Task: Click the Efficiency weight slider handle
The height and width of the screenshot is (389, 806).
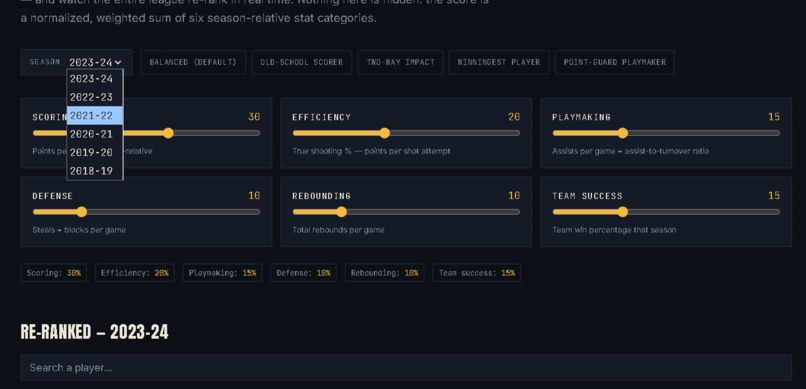Action: 384,133
